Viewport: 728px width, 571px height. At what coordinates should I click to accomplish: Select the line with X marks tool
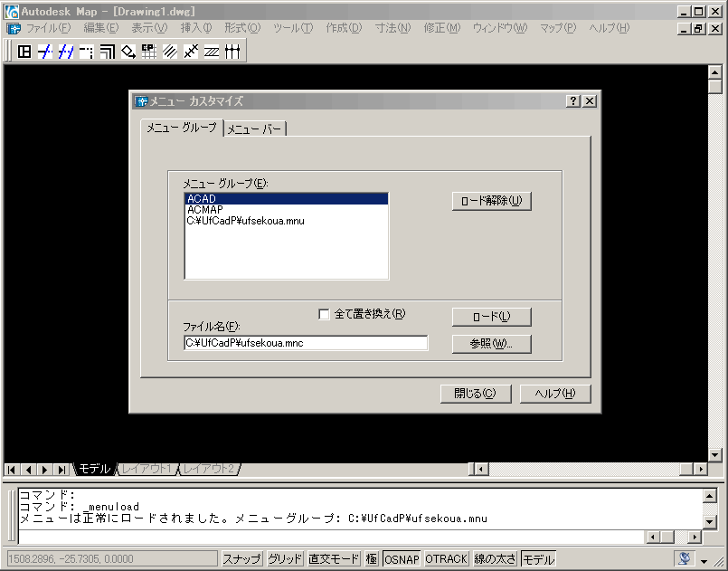click(x=190, y=51)
